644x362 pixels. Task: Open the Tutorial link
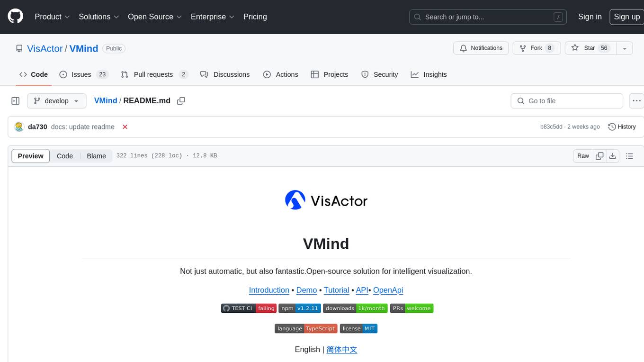336,290
